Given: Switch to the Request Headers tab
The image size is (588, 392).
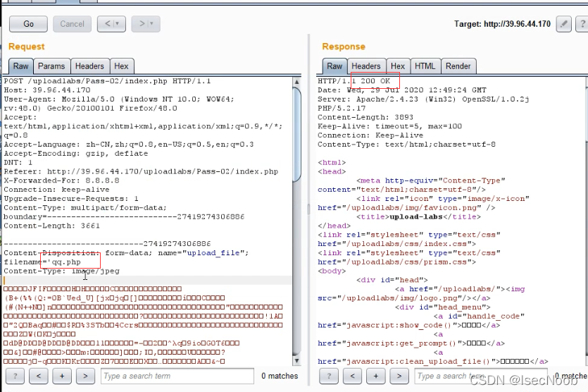Looking at the screenshot, I should coord(89,66).
